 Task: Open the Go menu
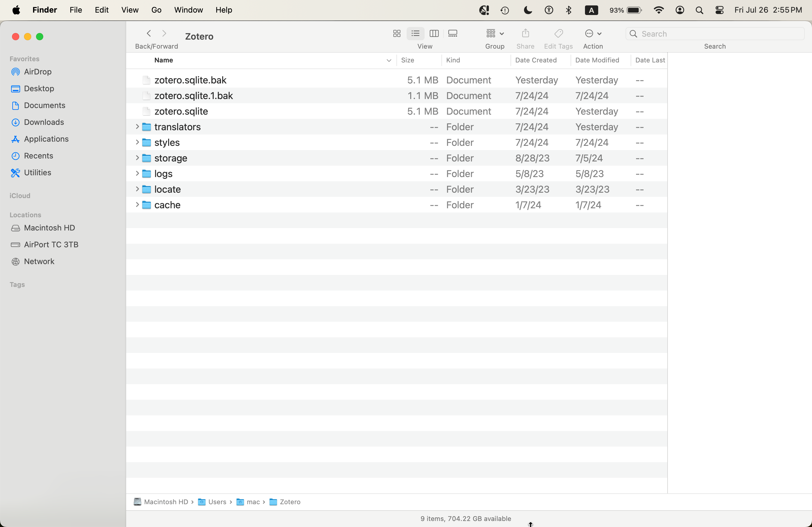tap(156, 10)
